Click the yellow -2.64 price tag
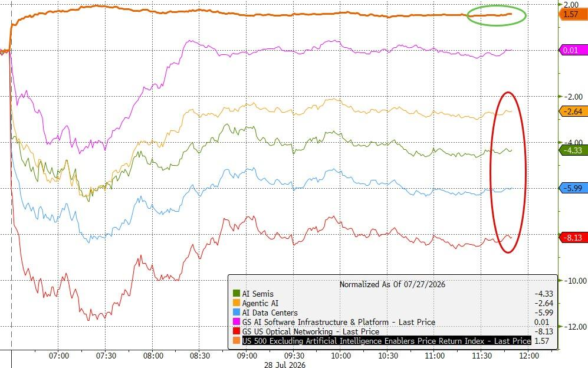588x368 pixels. pyautogui.click(x=573, y=111)
